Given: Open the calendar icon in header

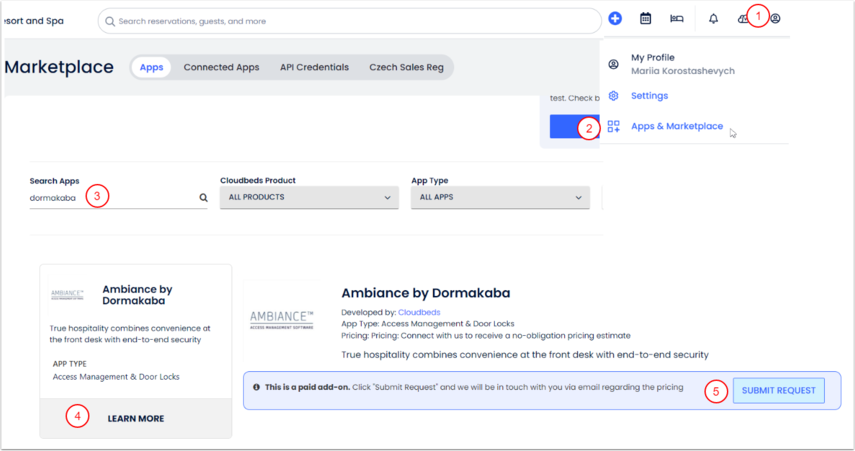Looking at the screenshot, I should (x=646, y=18).
